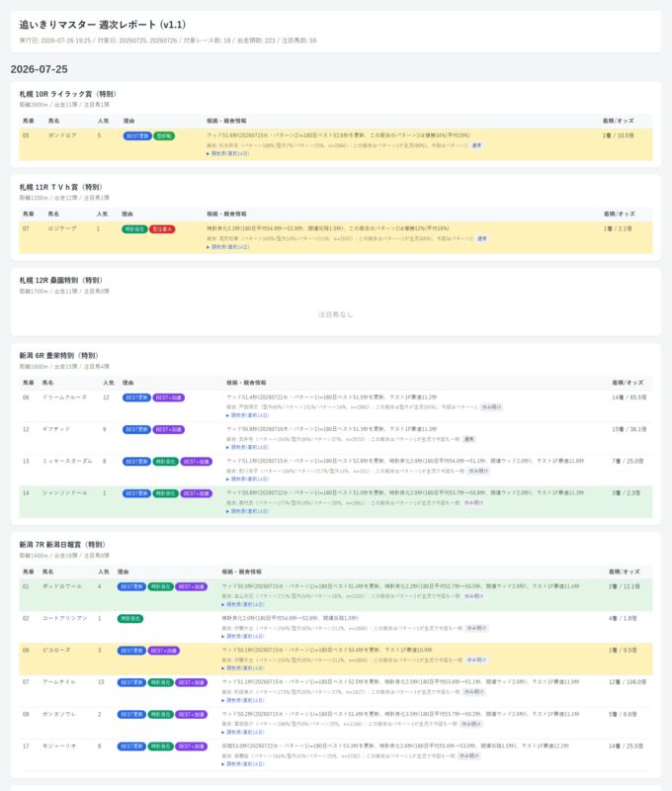Click the result cell 1着 / 2.1倍

click(x=618, y=229)
